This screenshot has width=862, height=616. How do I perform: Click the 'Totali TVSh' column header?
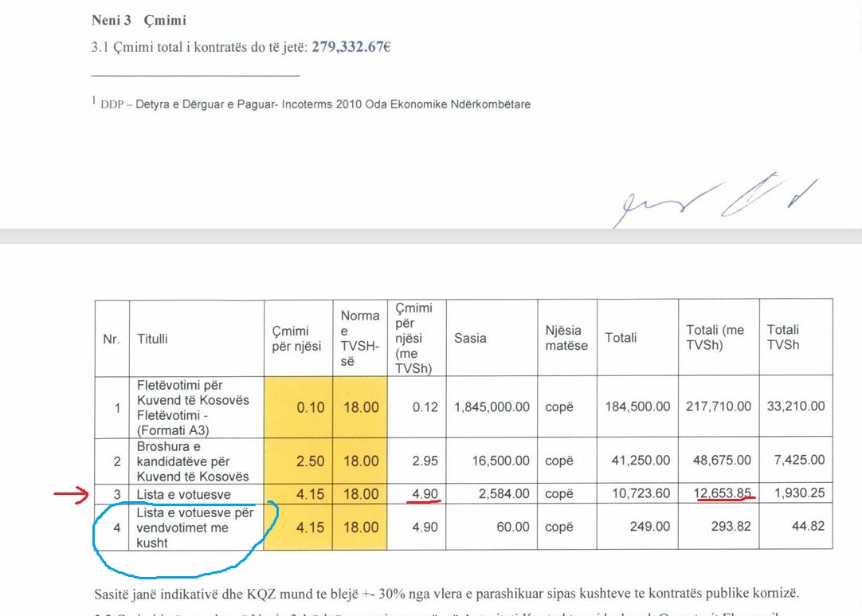pos(783,338)
